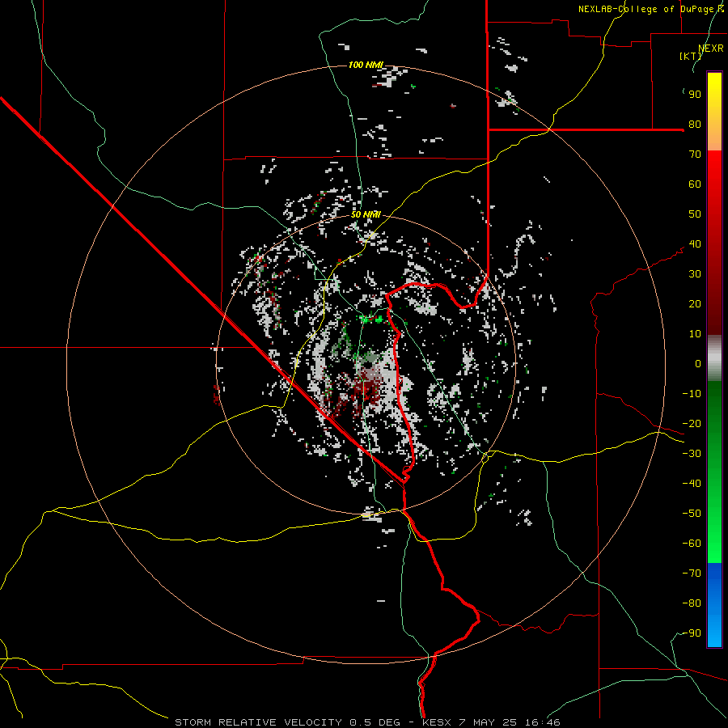Click the 80 value on the color scale

(695, 125)
